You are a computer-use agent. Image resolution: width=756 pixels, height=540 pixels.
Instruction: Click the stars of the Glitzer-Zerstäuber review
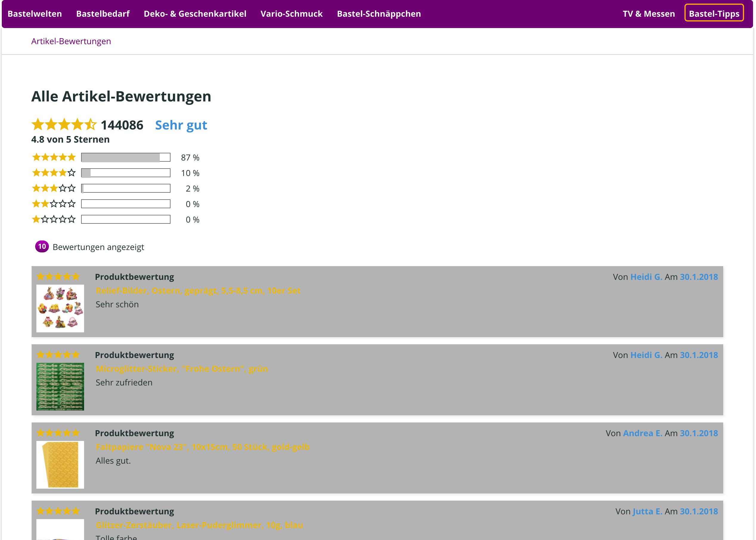[58, 511]
